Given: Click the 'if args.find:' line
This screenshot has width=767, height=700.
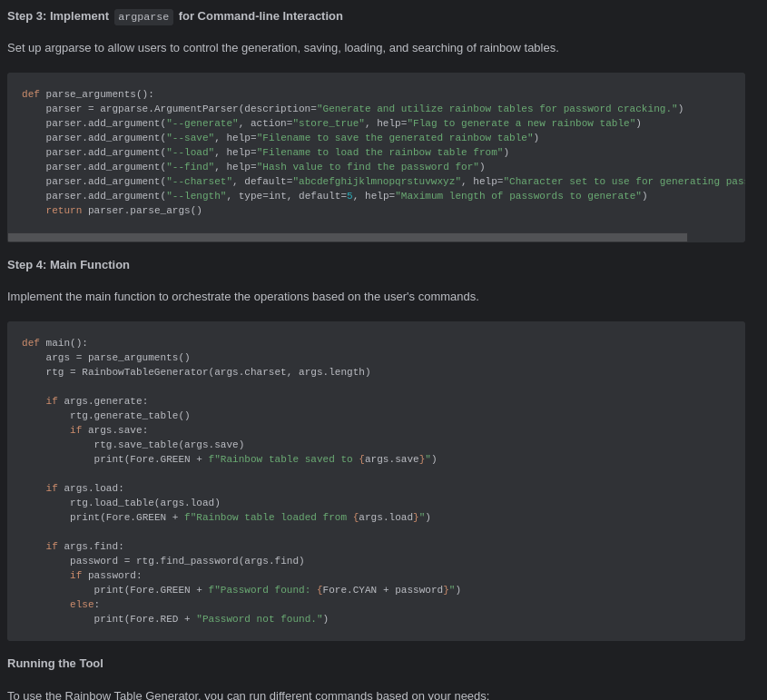Looking at the screenshot, I should [x=84, y=547].
